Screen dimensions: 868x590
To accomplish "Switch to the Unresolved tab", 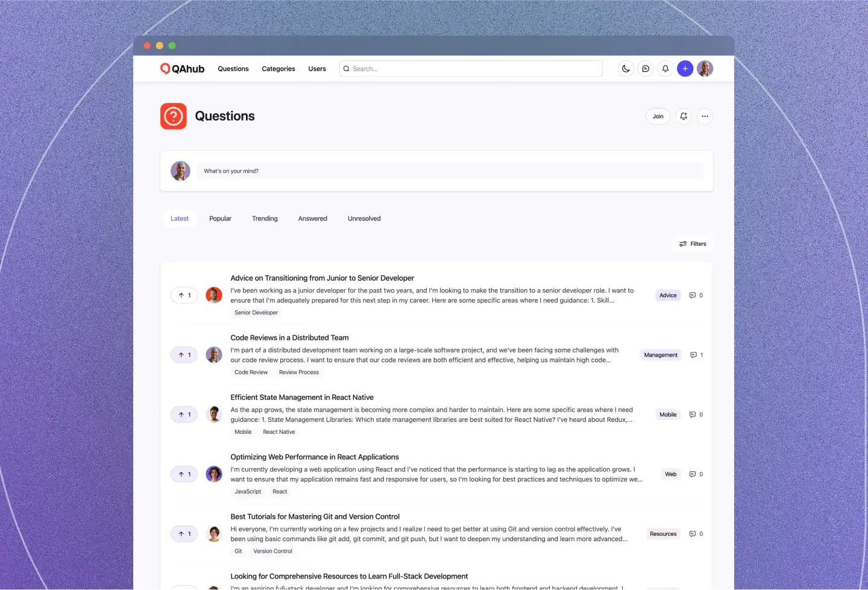I will (364, 219).
